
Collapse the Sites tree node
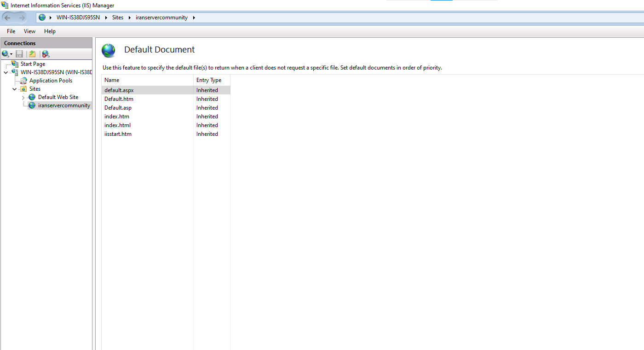click(x=14, y=89)
